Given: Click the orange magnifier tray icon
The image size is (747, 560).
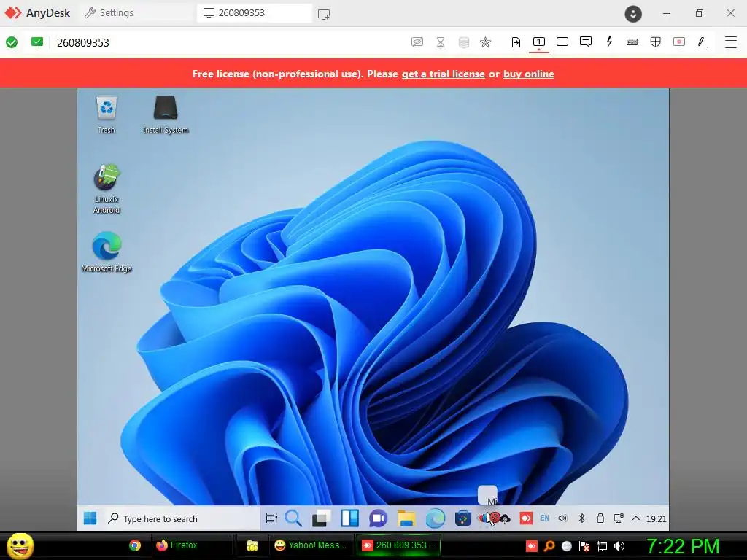Looking at the screenshot, I should point(549,545).
